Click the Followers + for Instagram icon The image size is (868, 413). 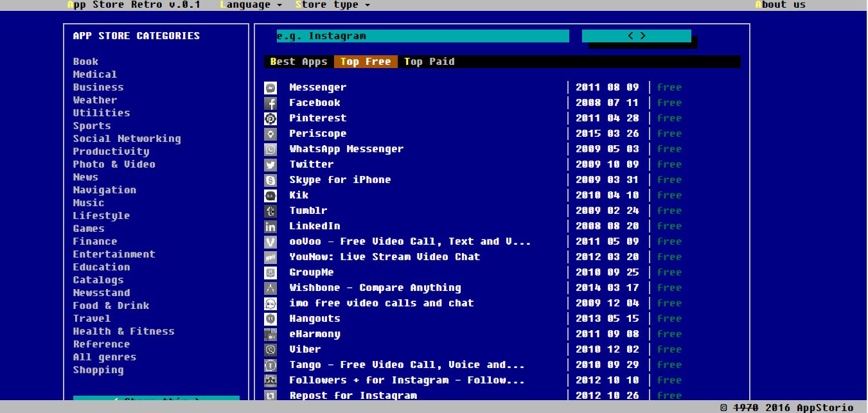point(270,381)
